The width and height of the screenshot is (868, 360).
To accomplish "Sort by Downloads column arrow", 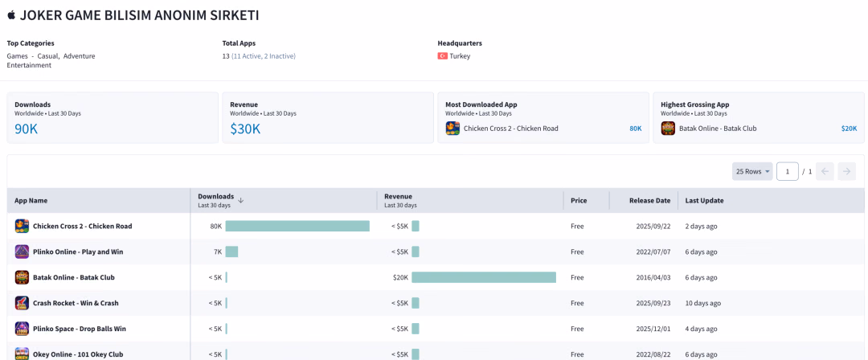I will (241, 201).
